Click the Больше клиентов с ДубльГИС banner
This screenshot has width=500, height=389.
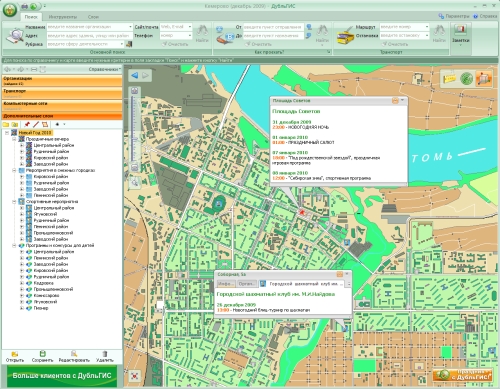62,376
